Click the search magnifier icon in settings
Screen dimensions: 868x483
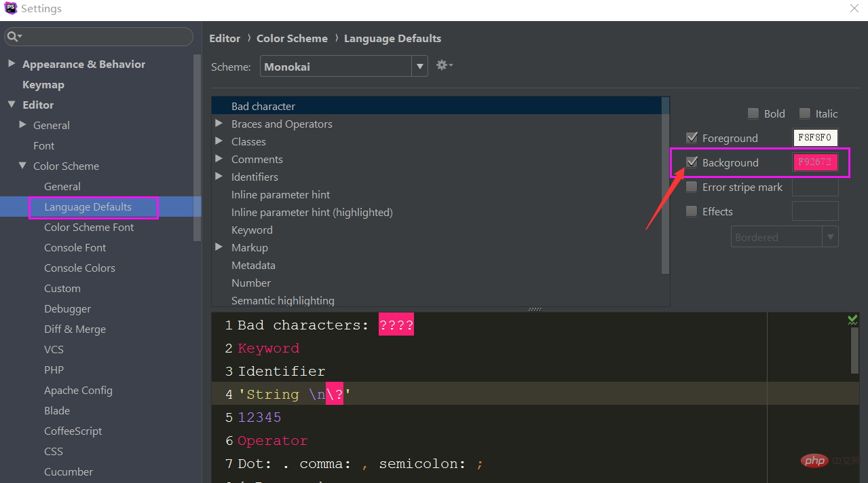coord(14,37)
